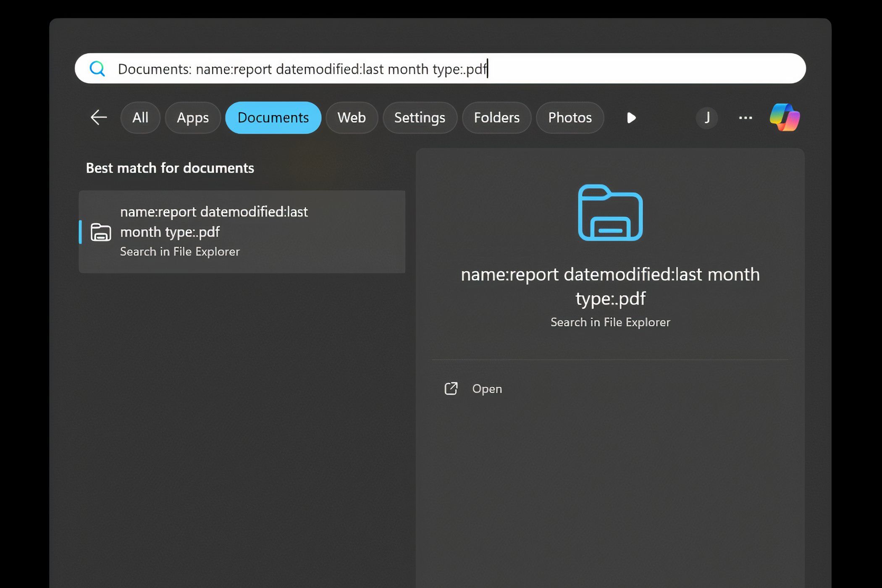882x588 pixels.
Task: Click the user avatar J icon
Action: tap(707, 118)
